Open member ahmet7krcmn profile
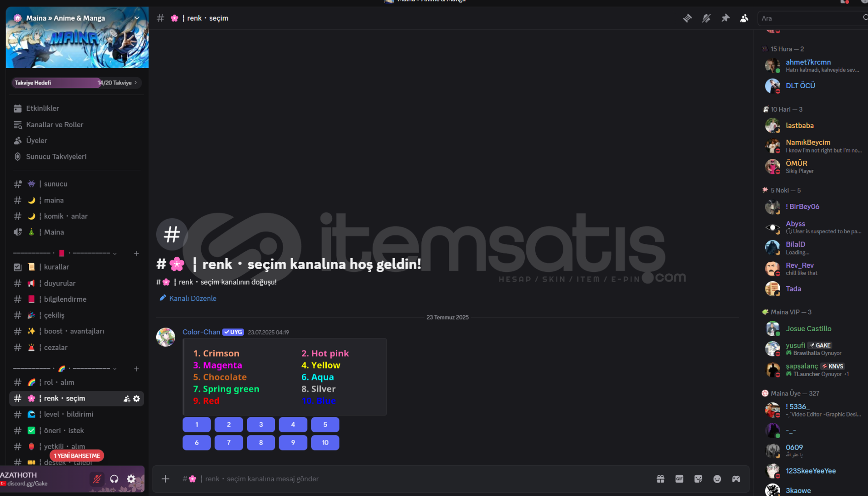Viewport: 868px width, 496px height. tap(813, 65)
